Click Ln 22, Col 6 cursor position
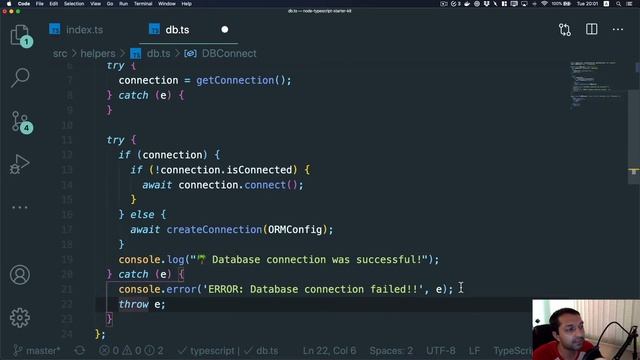The height and width of the screenshot is (360, 640). (329, 351)
